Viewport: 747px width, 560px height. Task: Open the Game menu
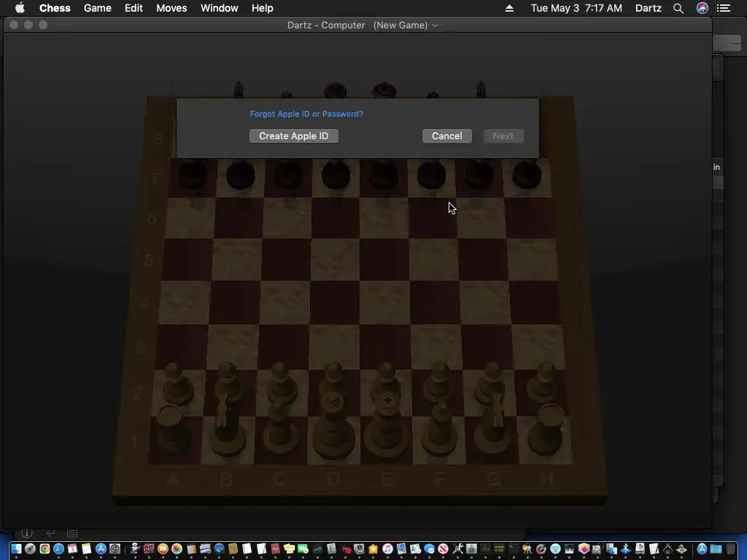(97, 8)
